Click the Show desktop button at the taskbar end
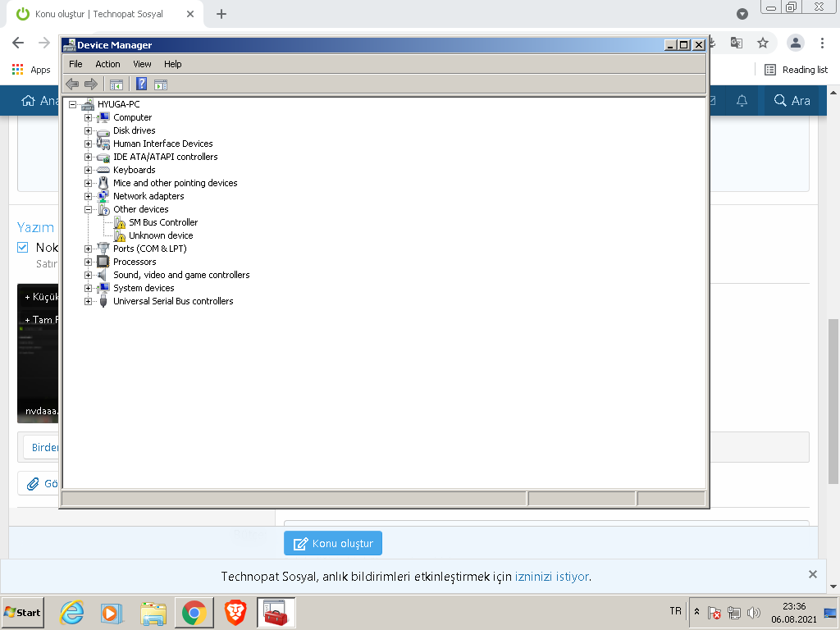The image size is (840, 630). (830, 612)
